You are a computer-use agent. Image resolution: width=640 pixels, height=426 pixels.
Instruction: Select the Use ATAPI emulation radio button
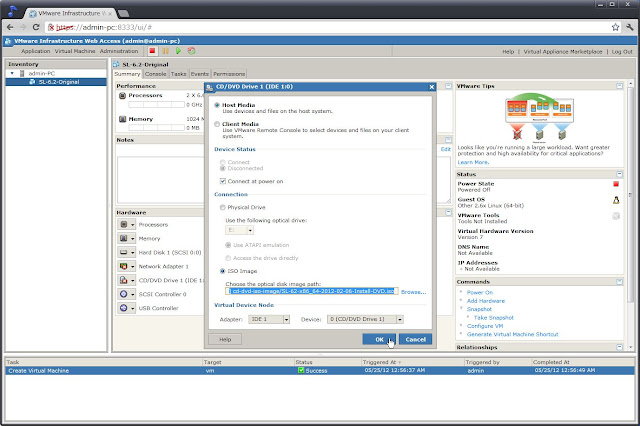pos(228,245)
